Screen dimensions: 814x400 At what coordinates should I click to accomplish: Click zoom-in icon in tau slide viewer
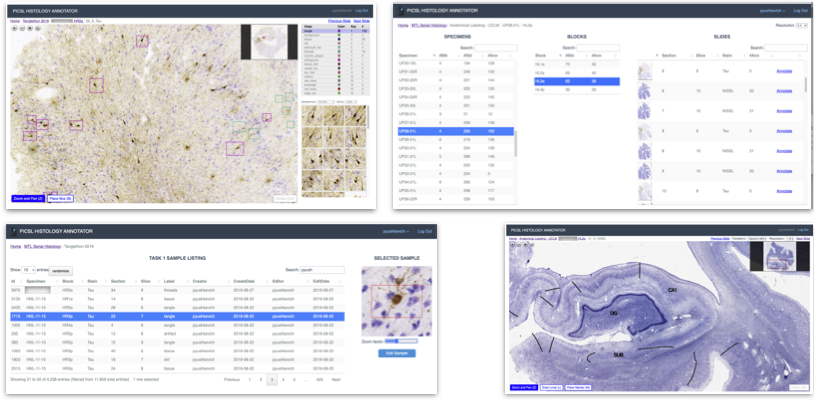coord(15,28)
